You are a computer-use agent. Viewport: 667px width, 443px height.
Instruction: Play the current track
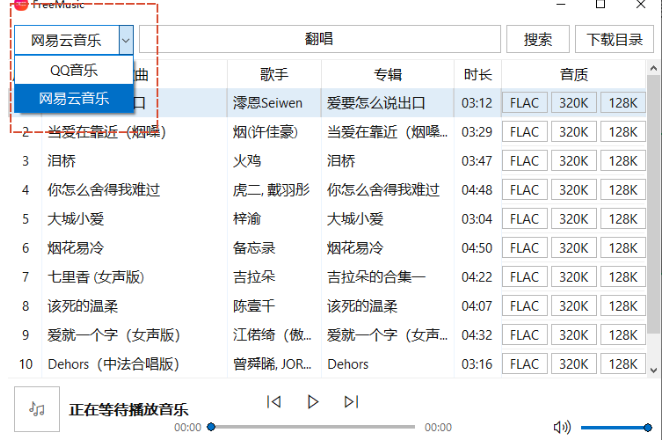313,402
